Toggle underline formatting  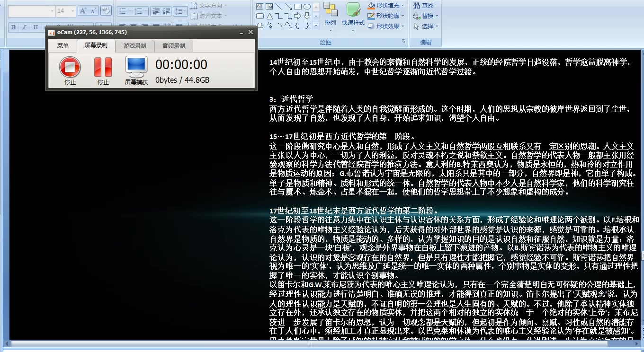pos(36,27)
